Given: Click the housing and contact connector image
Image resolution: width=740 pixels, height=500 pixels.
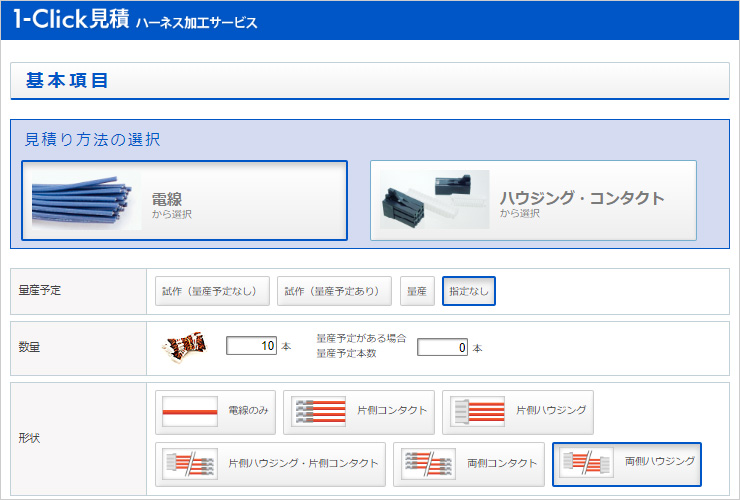Looking at the screenshot, I should (x=434, y=200).
